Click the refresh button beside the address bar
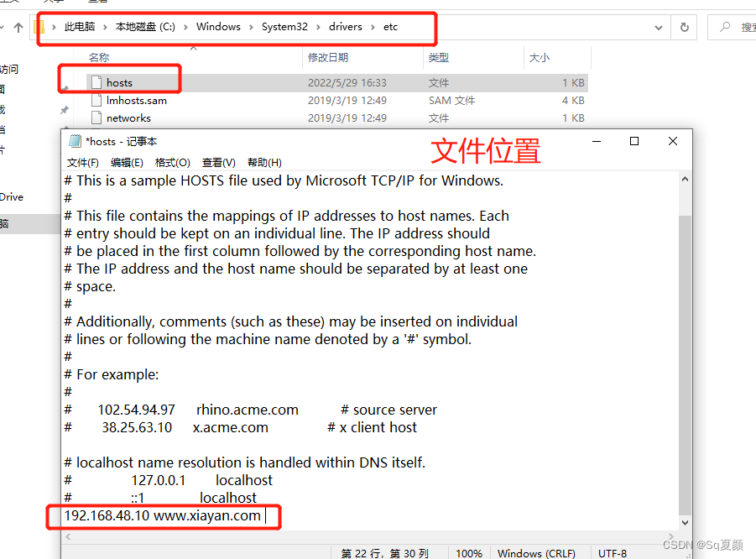756x559 pixels. coord(684,28)
